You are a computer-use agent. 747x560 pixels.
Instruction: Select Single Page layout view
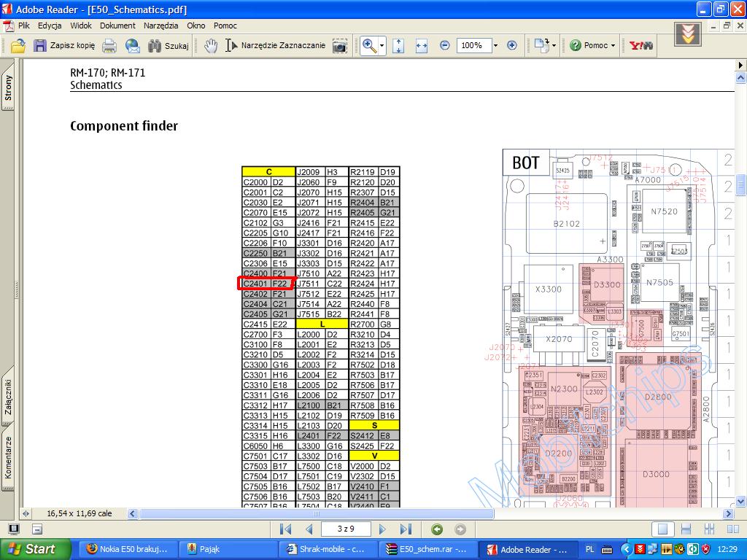(x=662, y=529)
